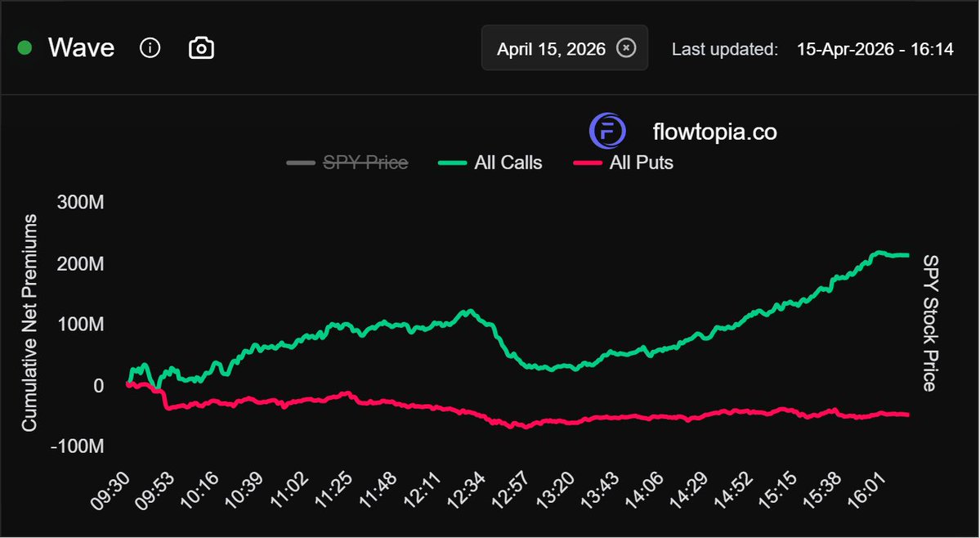The height and width of the screenshot is (538, 980).
Task: Hide the All Calls series
Action: pos(507,163)
